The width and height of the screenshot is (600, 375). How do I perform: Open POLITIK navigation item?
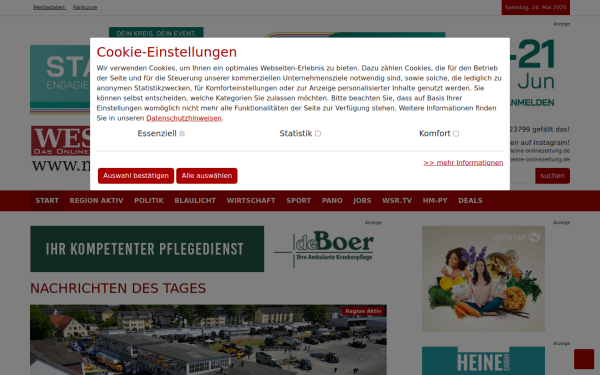point(149,201)
